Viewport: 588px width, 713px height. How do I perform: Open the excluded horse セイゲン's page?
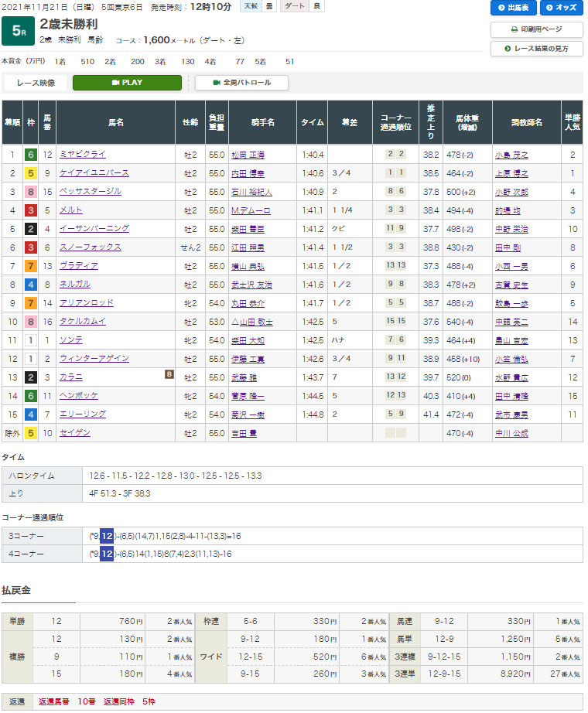click(x=77, y=433)
